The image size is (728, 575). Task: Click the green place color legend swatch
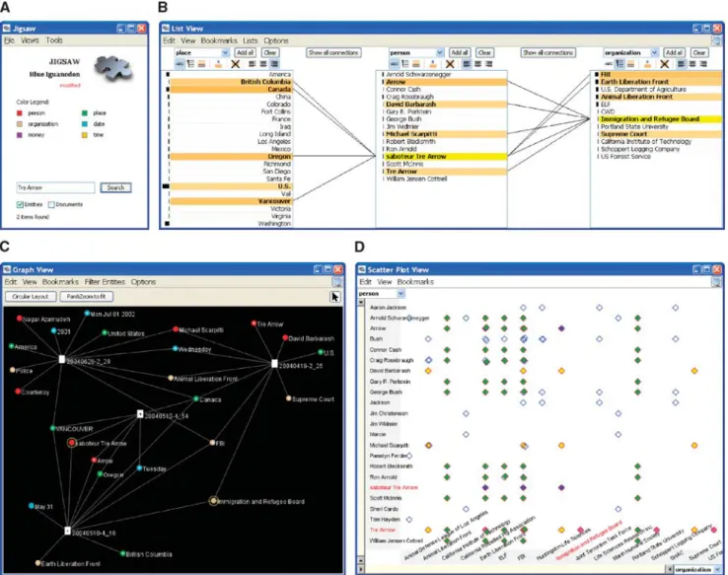[x=85, y=112]
